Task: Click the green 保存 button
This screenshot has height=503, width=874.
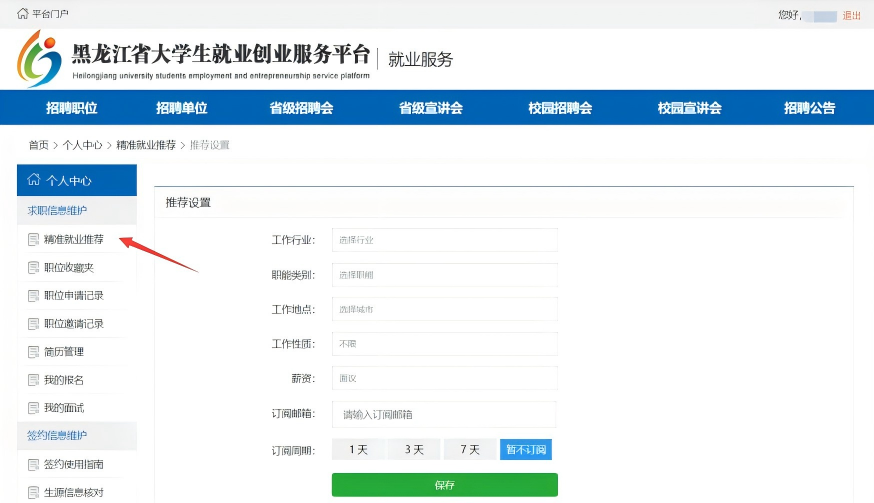Action: point(444,485)
